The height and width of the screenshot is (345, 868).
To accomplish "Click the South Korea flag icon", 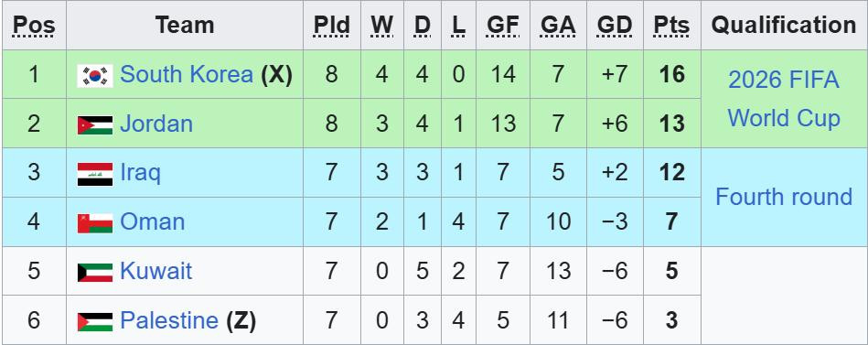I will [94, 75].
